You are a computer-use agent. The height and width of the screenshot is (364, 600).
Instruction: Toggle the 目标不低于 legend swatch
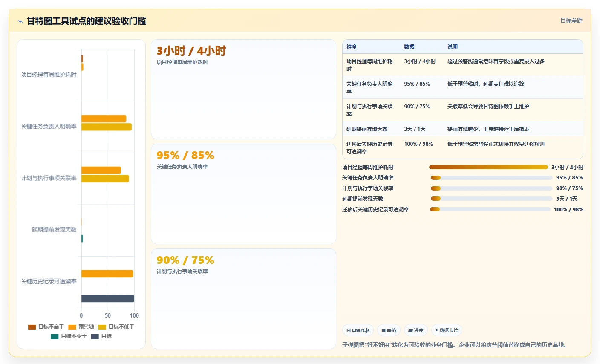[x=102, y=327]
